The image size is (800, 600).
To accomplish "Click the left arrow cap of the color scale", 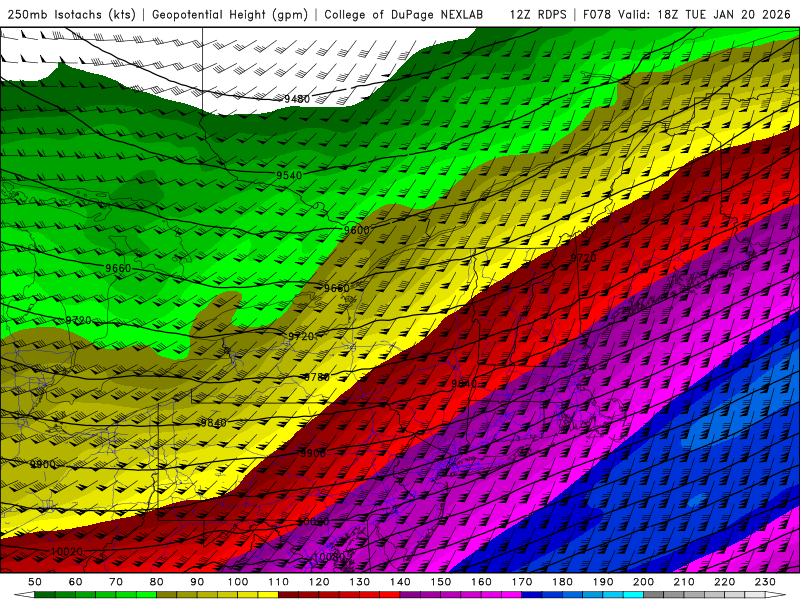I will 24,595.
